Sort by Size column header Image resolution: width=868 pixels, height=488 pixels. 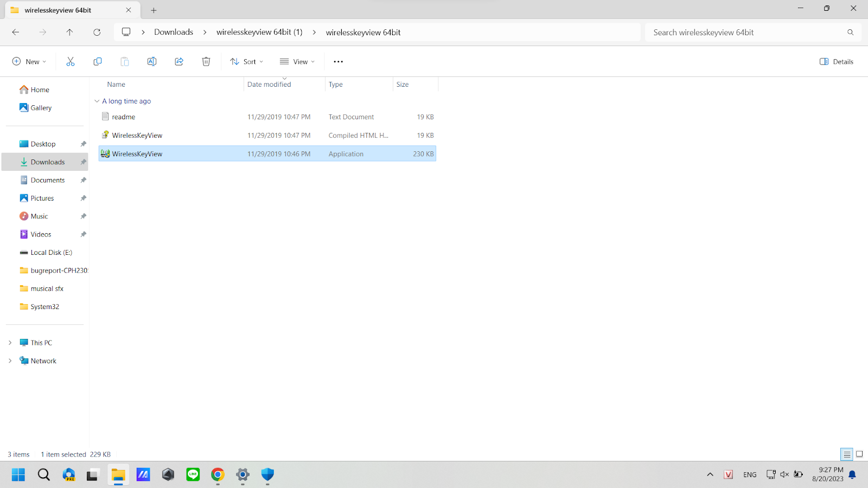[x=403, y=85]
